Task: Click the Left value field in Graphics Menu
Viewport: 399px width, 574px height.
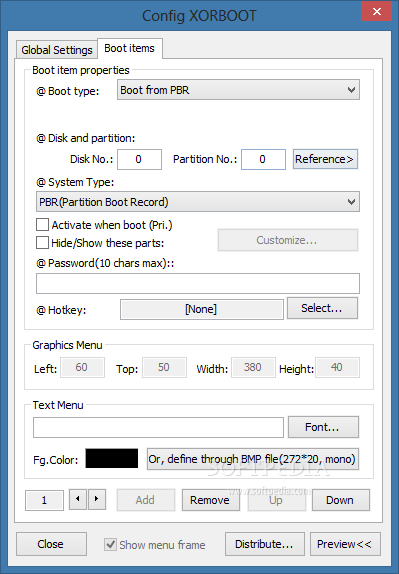Action: [82, 367]
